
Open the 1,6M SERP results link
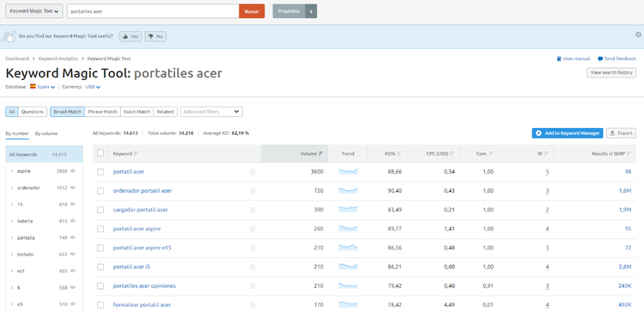coord(625,191)
